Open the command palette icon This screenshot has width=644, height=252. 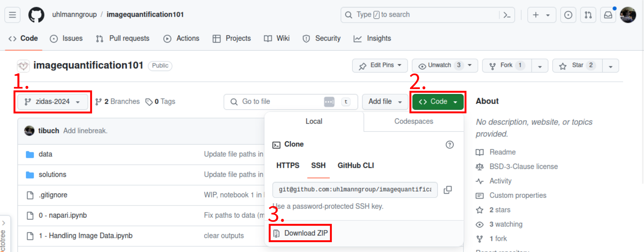507,15
